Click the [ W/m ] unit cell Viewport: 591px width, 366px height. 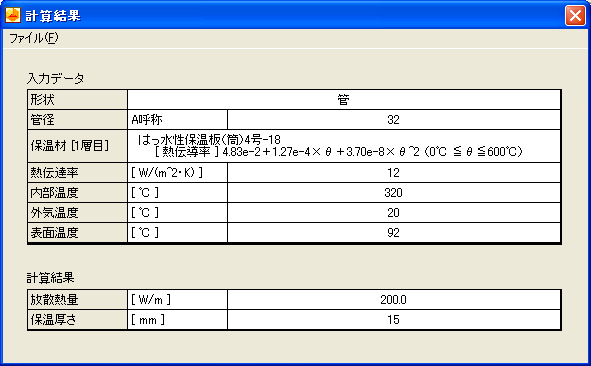click(x=178, y=300)
